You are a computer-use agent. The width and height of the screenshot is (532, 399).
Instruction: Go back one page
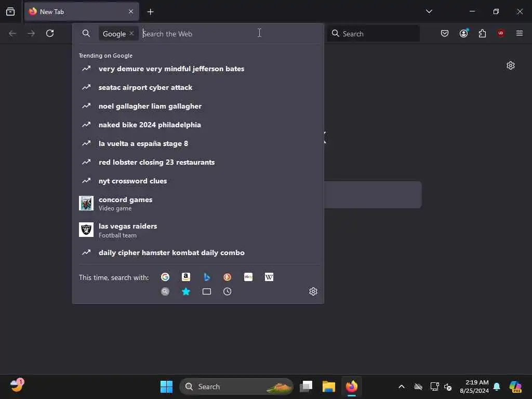(12, 33)
